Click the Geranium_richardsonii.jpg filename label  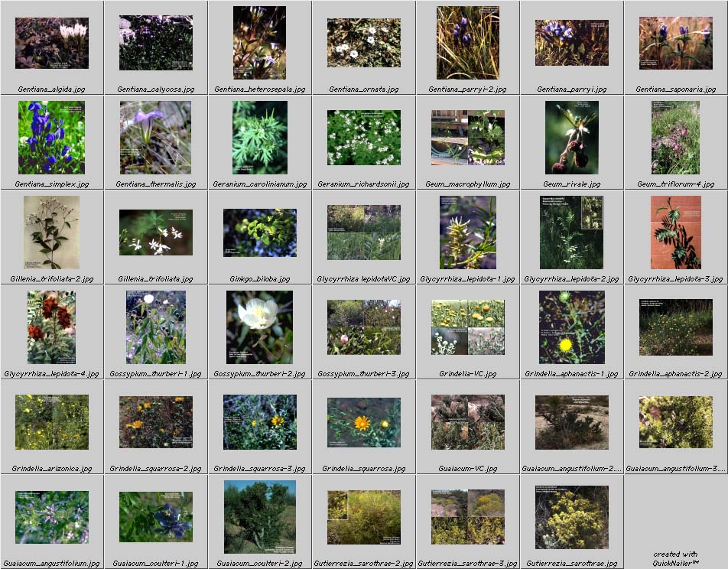(x=364, y=184)
